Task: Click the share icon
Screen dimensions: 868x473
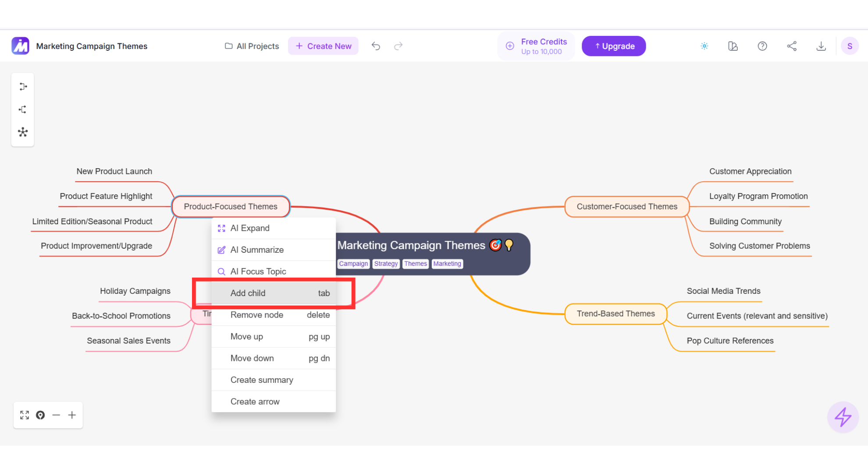Action: tap(792, 46)
